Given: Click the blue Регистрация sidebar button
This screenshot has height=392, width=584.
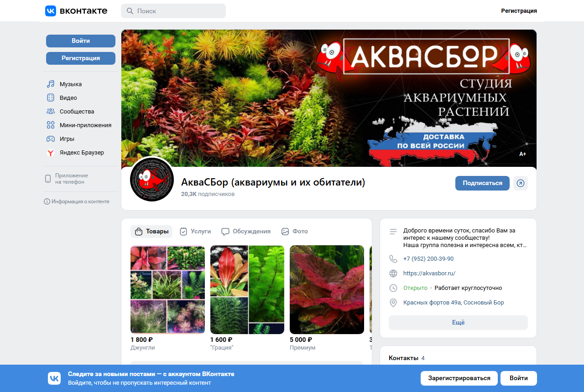Looking at the screenshot, I should 81,58.
